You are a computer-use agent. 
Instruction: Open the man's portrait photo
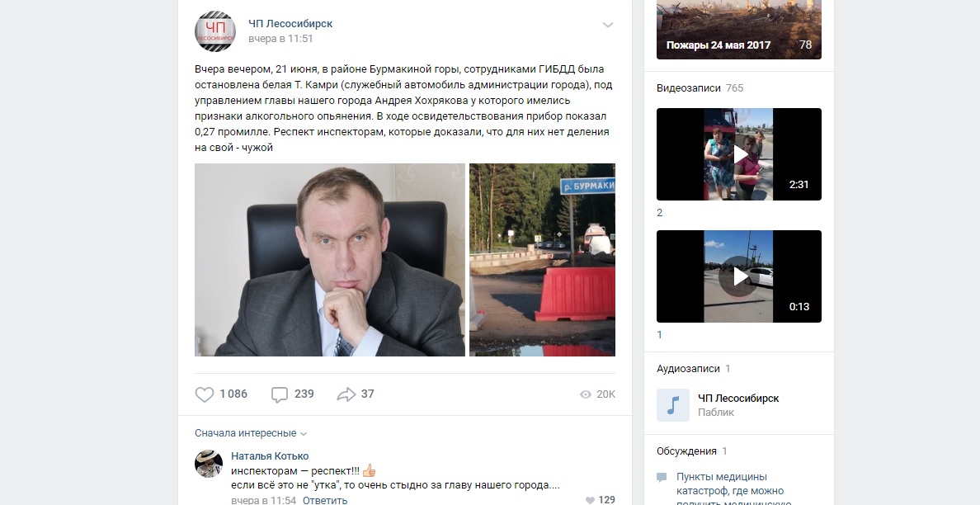point(330,260)
